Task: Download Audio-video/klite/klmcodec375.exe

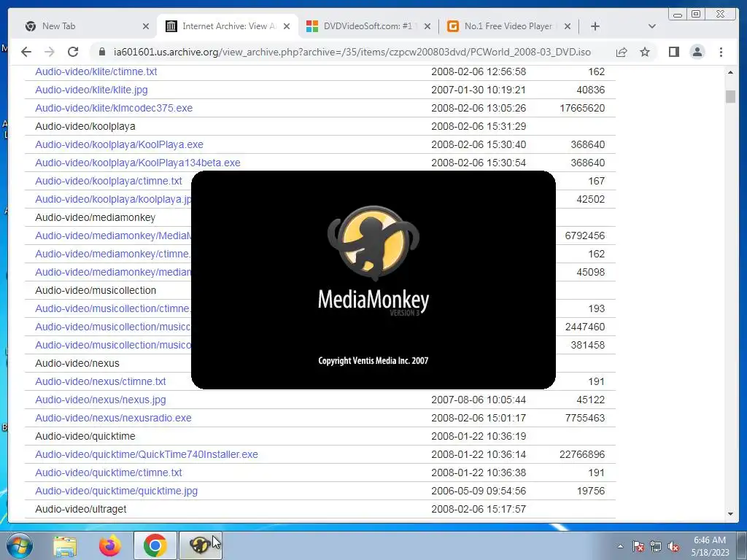Action: tap(114, 108)
